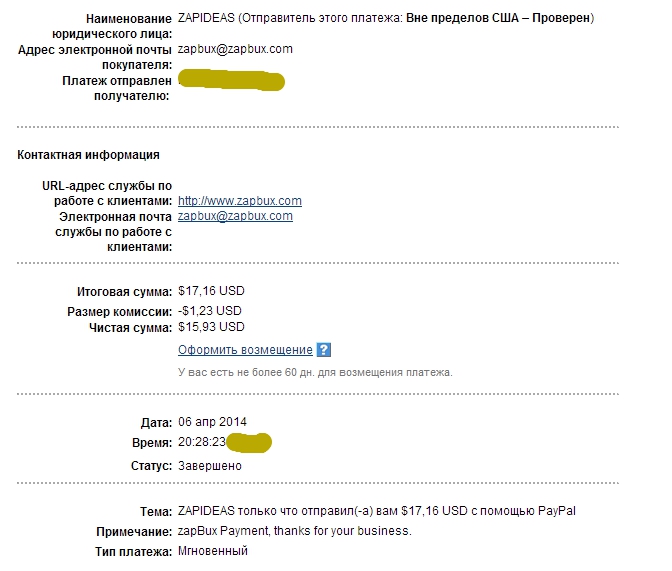Click the subject line about ZAPIDEAS payment

pos(377,511)
